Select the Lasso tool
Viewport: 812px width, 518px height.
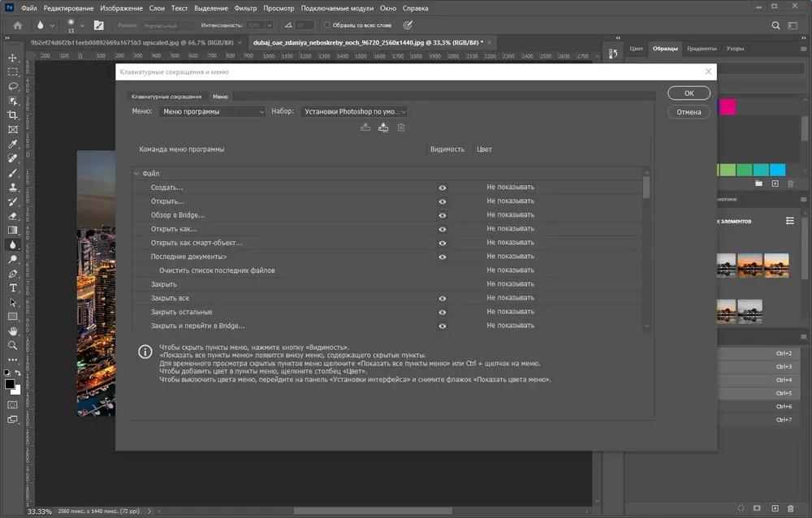(x=13, y=86)
